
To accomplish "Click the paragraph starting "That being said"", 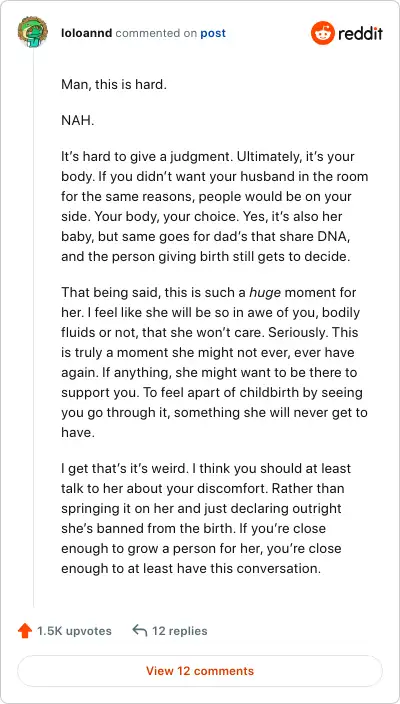I will [x=215, y=363].
